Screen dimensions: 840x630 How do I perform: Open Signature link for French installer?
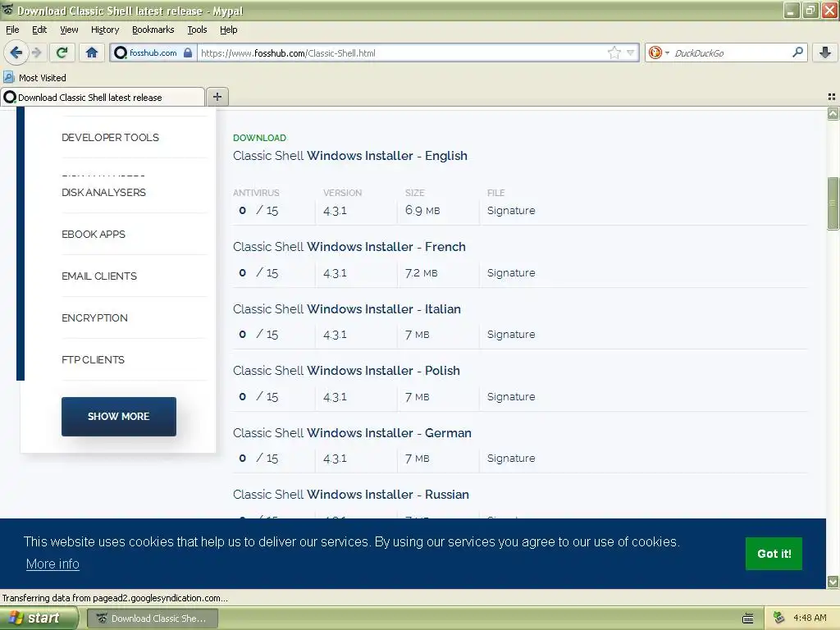pyautogui.click(x=511, y=272)
